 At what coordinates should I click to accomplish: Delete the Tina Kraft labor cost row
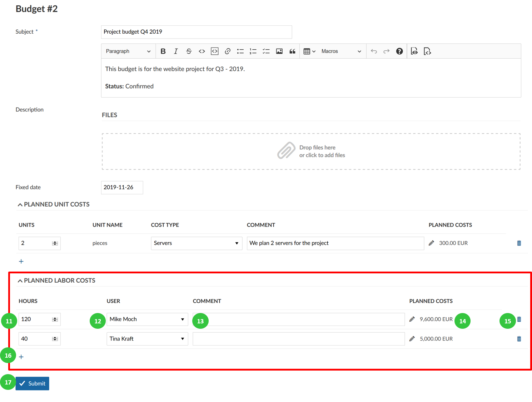519,339
